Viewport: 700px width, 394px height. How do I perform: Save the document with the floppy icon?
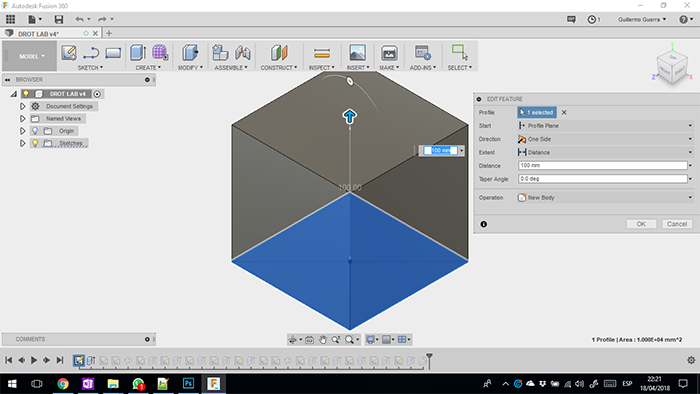pos(58,19)
